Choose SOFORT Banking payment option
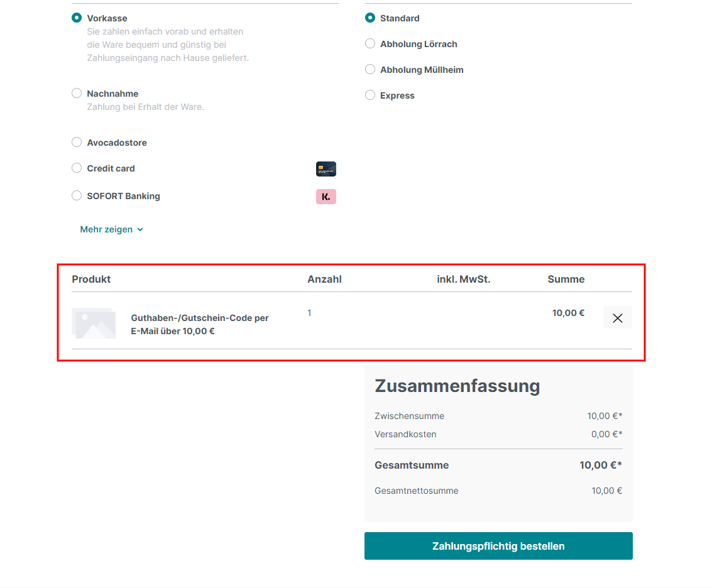The width and height of the screenshot is (712, 588). tap(77, 196)
